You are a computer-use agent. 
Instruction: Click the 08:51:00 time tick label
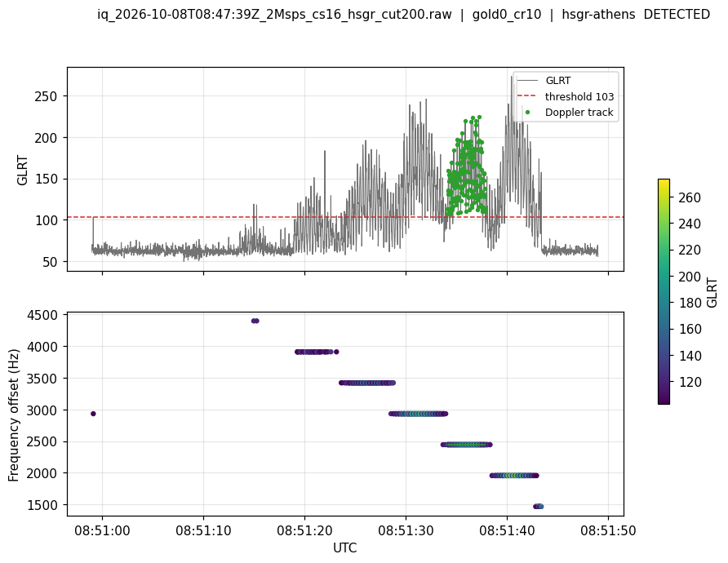tap(102, 530)
